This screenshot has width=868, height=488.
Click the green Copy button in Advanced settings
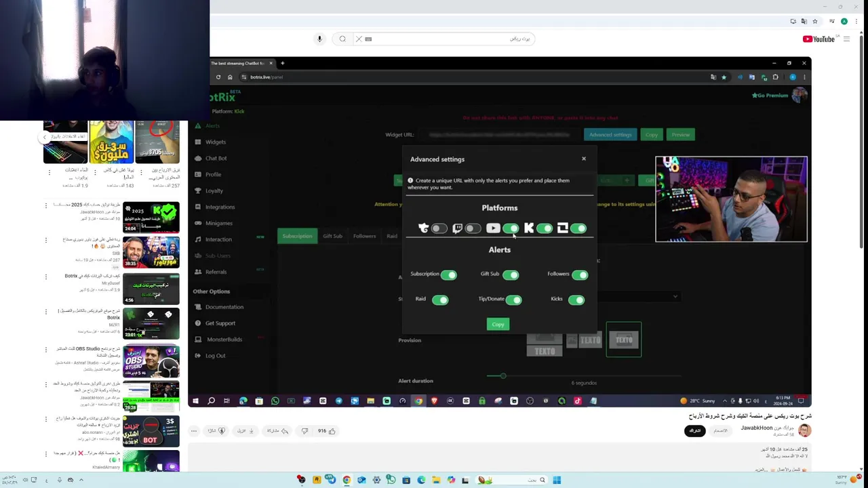click(x=498, y=324)
